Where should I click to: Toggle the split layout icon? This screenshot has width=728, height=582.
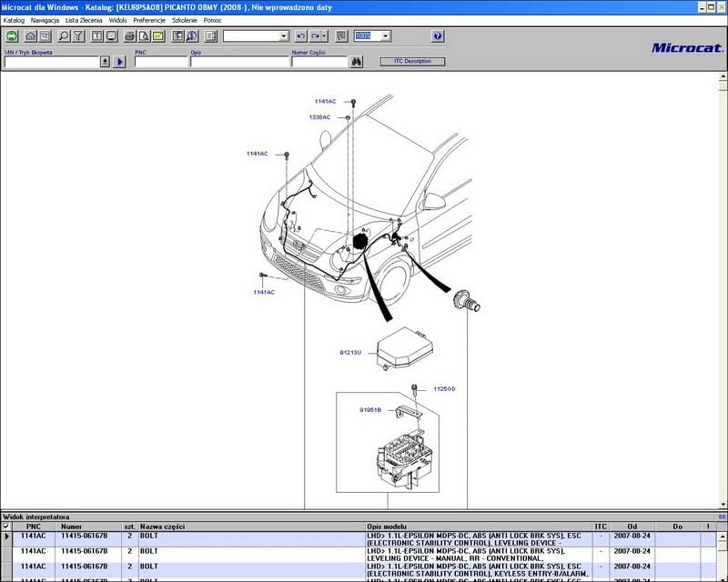[x=211, y=36]
